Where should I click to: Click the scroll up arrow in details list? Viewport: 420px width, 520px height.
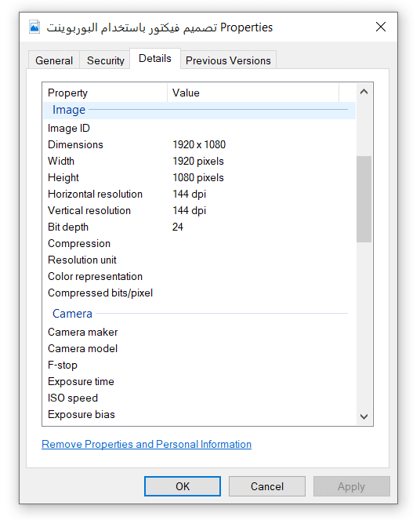364,92
